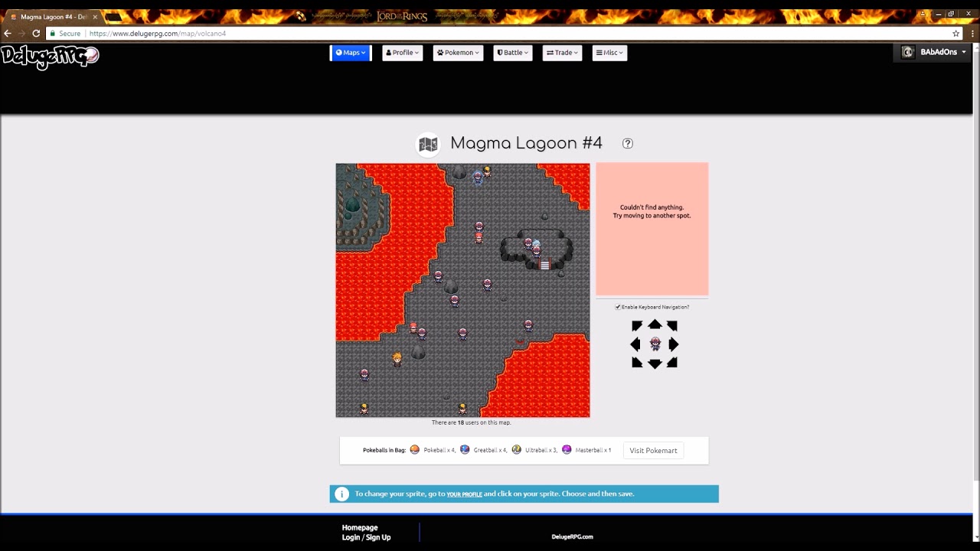Viewport: 980px width, 551px height.
Task: Click the 'Pokeball x 4' count text
Action: tap(439, 450)
